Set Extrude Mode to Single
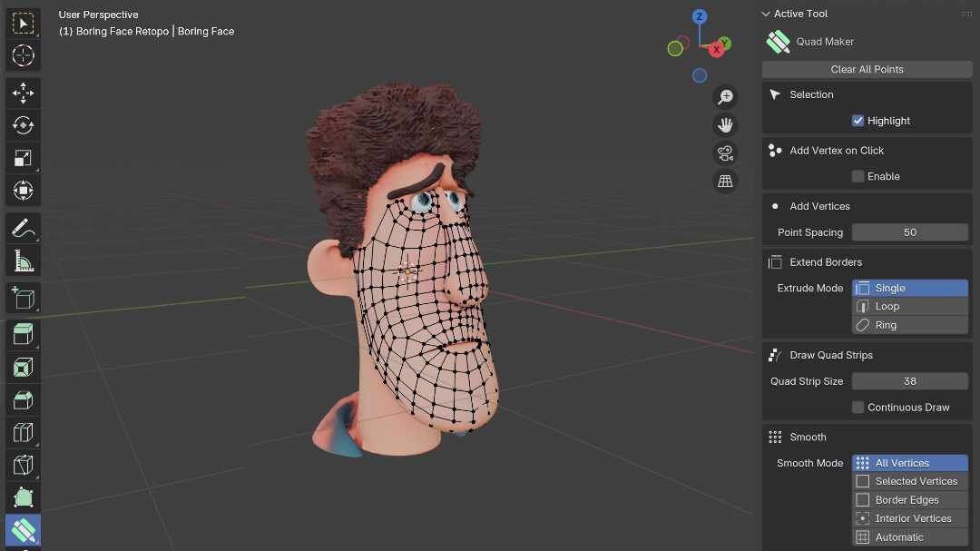 click(x=910, y=289)
